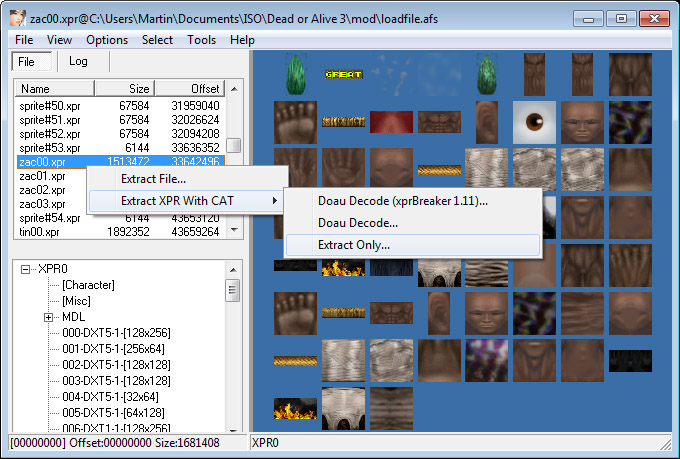Open the Select menu
Image resolution: width=680 pixels, height=459 pixels.
click(x=157, y=40)
